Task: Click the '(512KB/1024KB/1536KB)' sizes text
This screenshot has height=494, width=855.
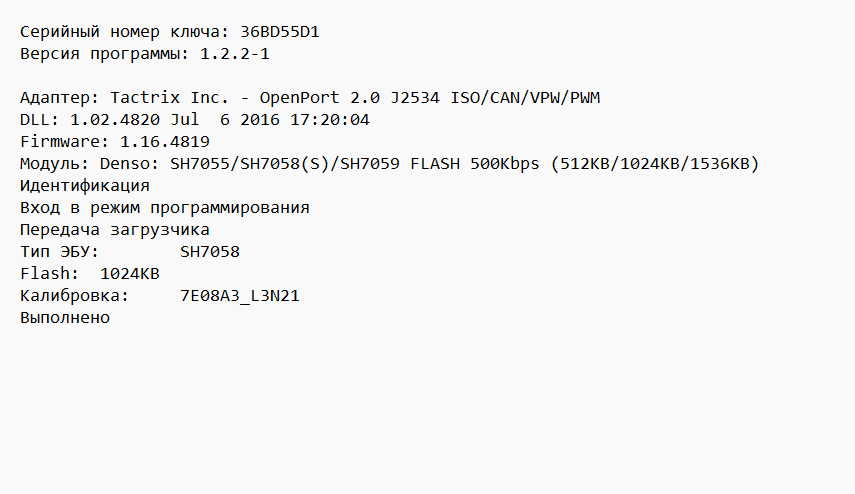Action: (654, 164)
